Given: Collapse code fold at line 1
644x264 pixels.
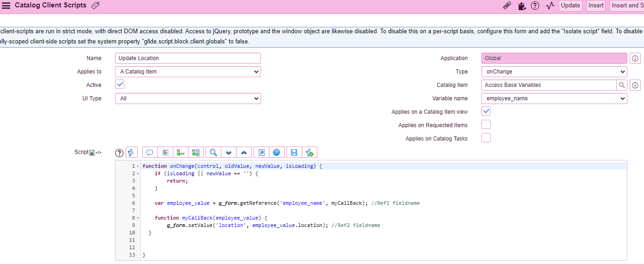Looking at the screenshot, I should pyautogui.click(x=138, y=166).
